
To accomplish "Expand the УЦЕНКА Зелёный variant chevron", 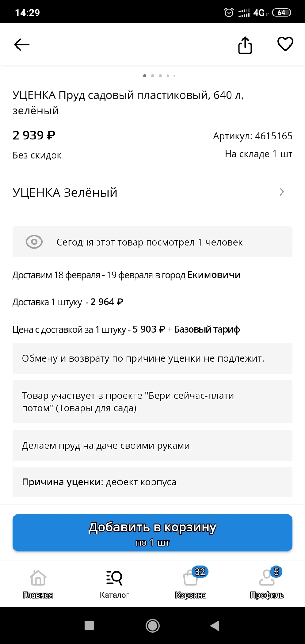I will point(282,192).
